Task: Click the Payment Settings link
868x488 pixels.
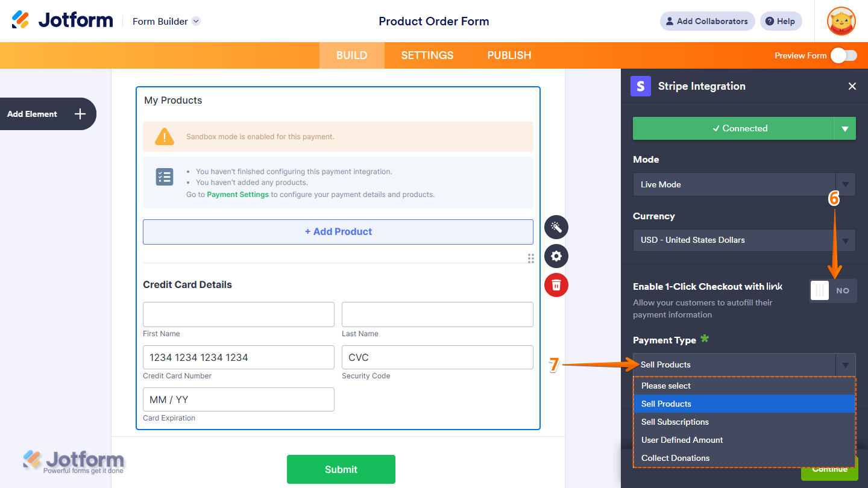Action: point(237,194)
